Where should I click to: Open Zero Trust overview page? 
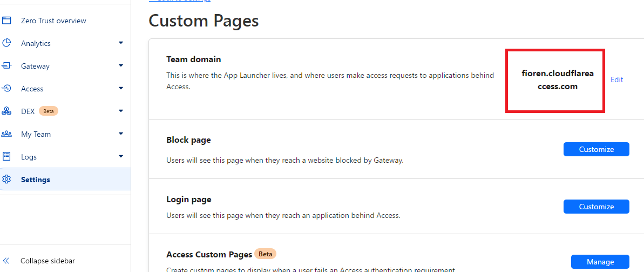(x=53, y=21)
